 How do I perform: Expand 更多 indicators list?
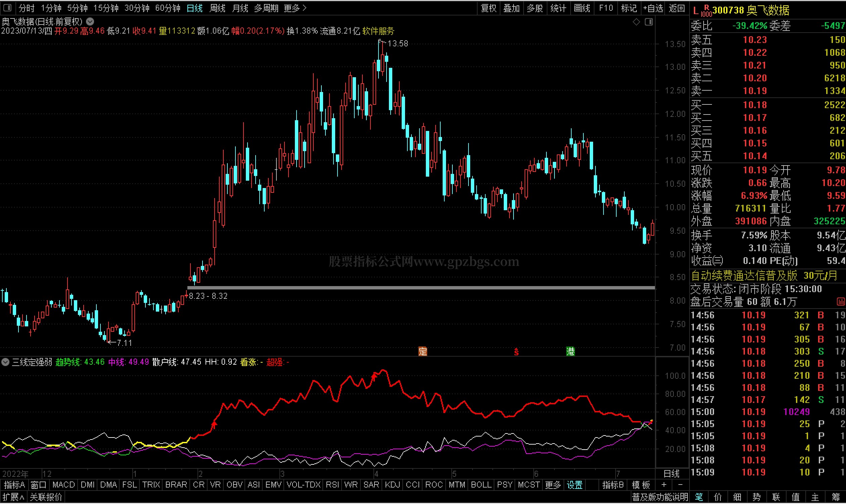pyautogui.click(x=553, y=485)
